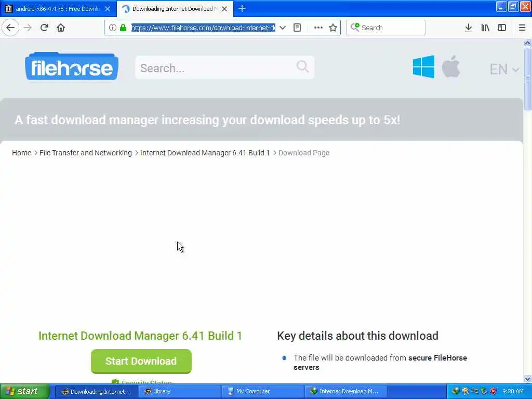Click the green Start Download button

tap(141, 362)
